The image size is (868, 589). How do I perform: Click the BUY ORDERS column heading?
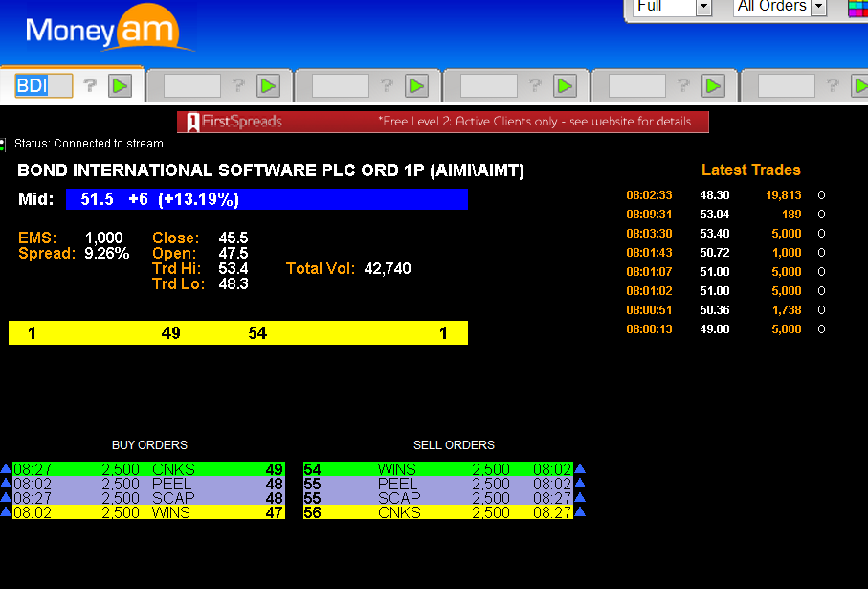[149, 445]
